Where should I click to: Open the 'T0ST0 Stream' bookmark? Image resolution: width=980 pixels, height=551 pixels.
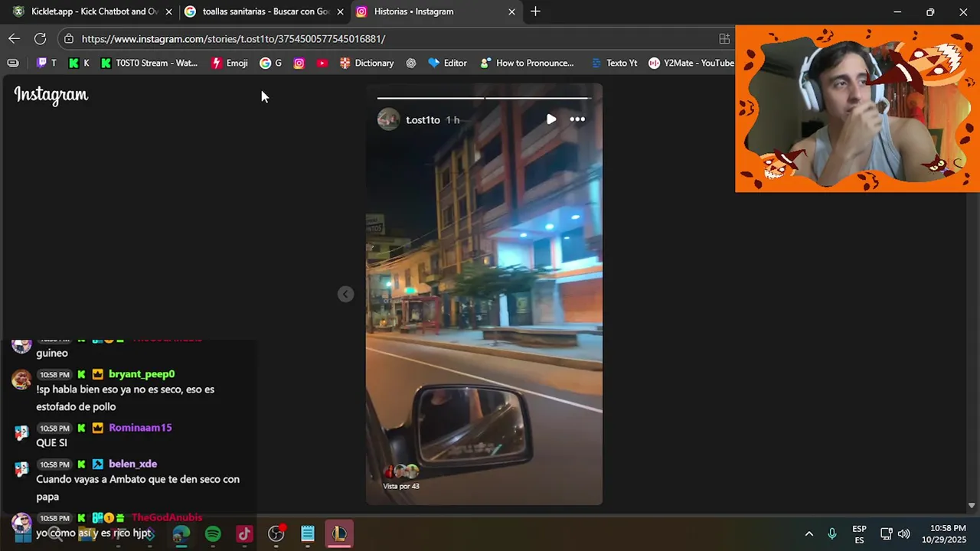(x=149, y=63)
